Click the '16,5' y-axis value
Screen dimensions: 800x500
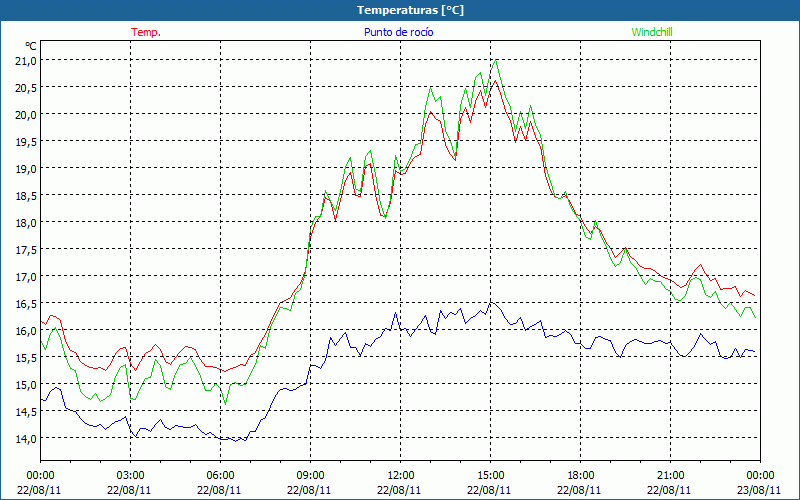[x=26, y=304]
